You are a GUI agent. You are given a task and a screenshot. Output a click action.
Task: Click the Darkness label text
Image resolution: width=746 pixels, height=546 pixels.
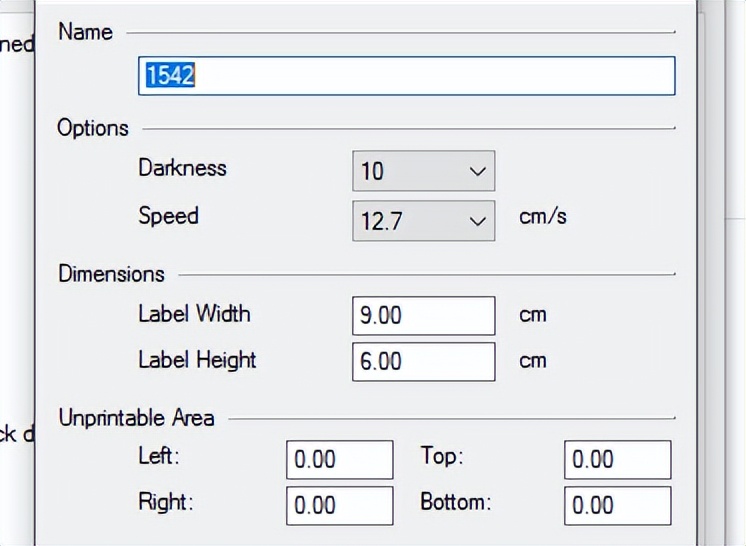tap(182, 168)
